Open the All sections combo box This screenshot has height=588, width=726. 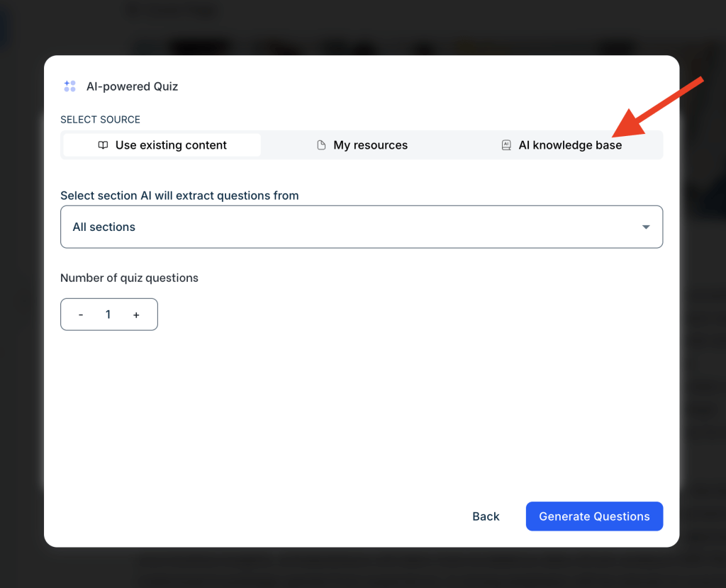coord(354,227)
